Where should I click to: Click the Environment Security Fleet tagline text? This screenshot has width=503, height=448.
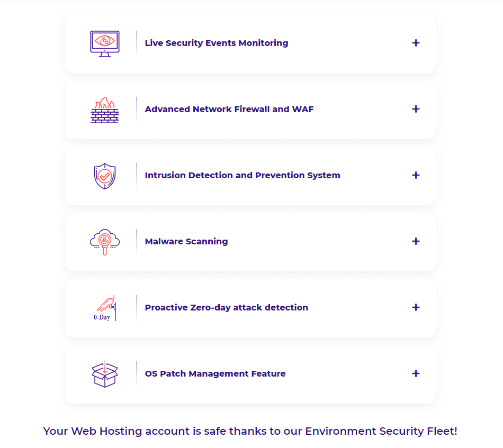coord(250,431)
